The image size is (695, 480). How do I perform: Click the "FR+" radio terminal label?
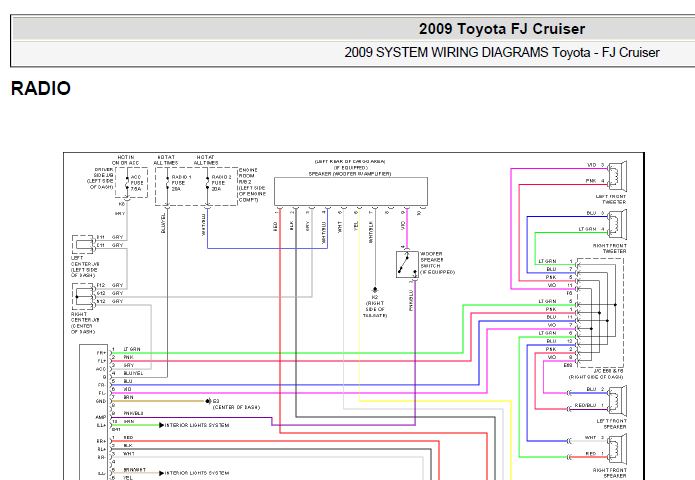click(x=102, y=353)
